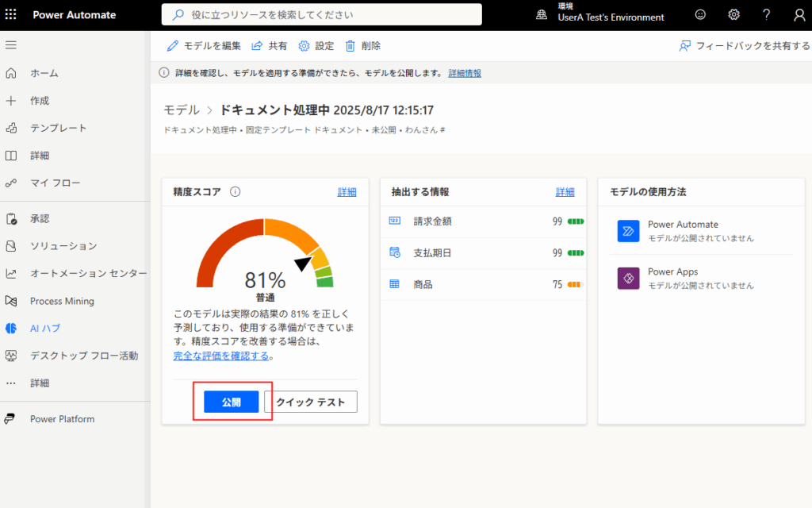Image resolution: width=812 pixels, height=508 pixels.
Task: Open the feedback smiley icon
Action: pyautogui.click(x=700, y=14)
